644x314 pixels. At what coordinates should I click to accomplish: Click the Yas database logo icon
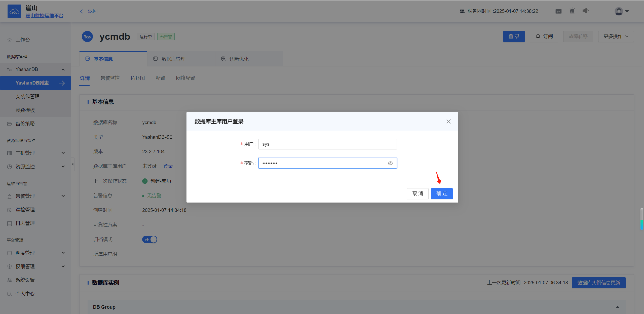coord(87,37)
